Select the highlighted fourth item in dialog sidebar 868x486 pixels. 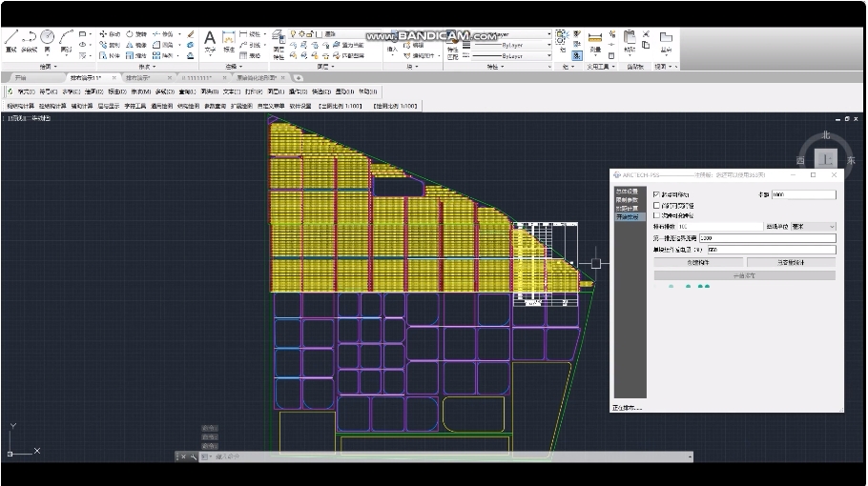pyautogui.click(x=627, y=217)
